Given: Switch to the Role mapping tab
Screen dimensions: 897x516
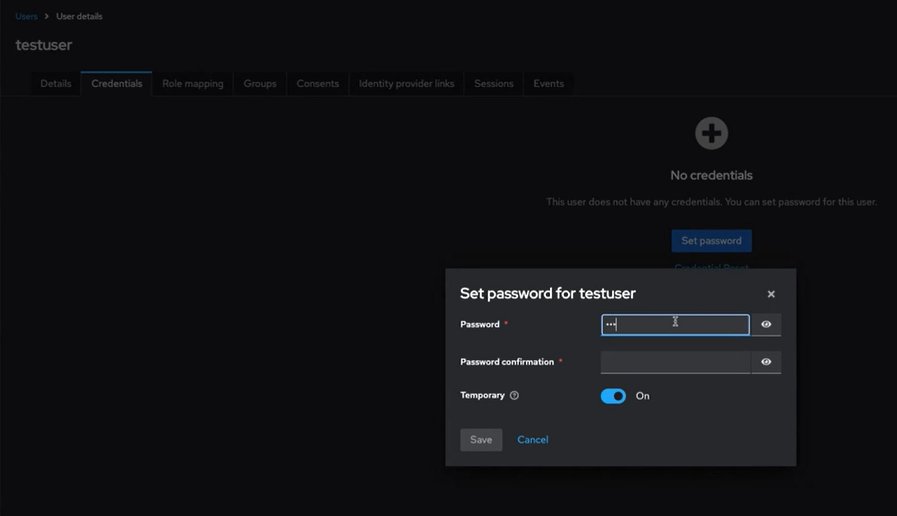Looking at the screenshot, I should pyautogui.click(x=193, y=84).
